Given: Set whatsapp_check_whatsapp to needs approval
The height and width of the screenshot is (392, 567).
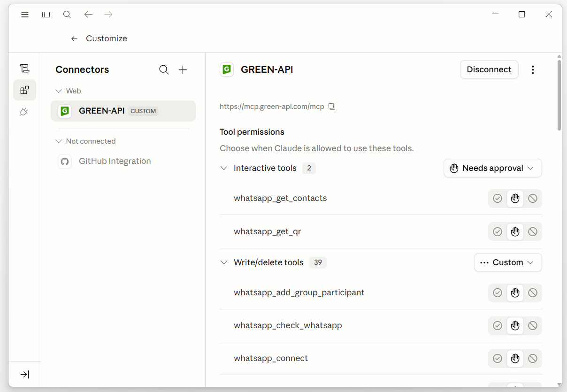Looking at the screenshot, I should pyautogui.click(x=515, y=326).
